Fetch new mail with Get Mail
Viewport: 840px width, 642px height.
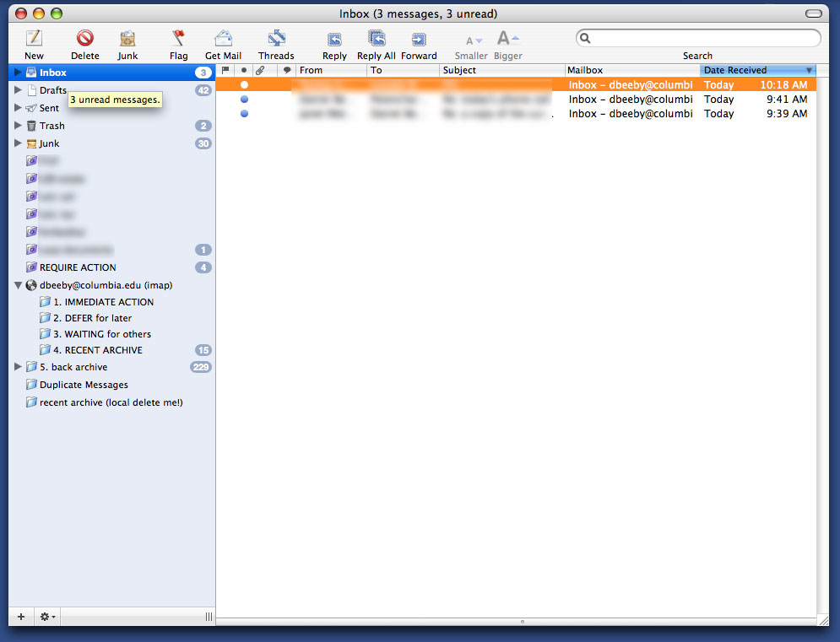click(223, 38)
